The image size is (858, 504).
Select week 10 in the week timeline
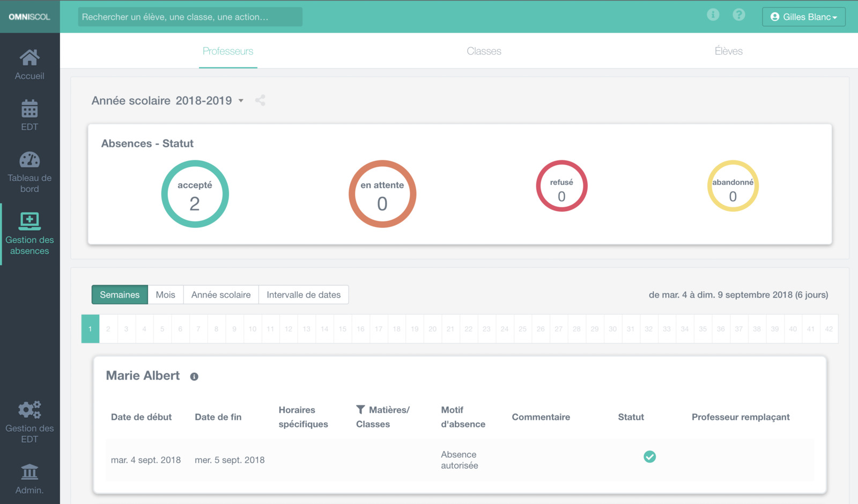[x=252, y=329]
